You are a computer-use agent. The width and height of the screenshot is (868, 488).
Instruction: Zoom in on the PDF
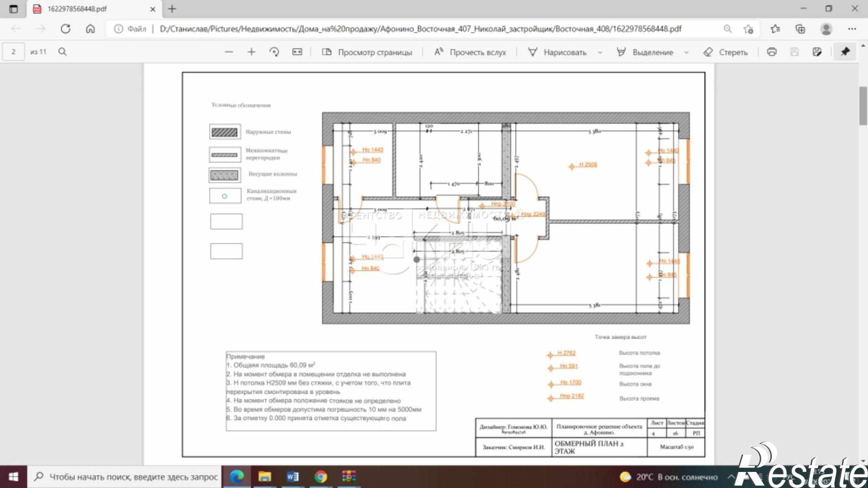[251, 52]
